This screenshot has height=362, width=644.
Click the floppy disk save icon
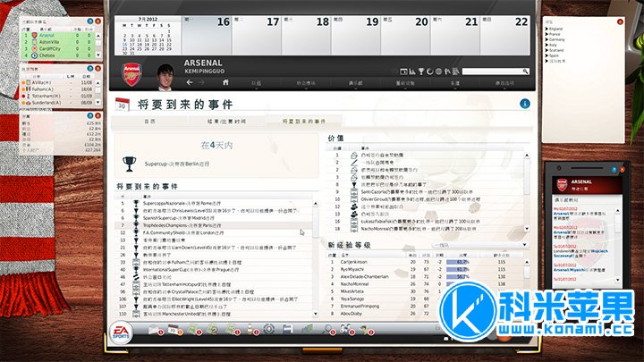click(287, 329)
